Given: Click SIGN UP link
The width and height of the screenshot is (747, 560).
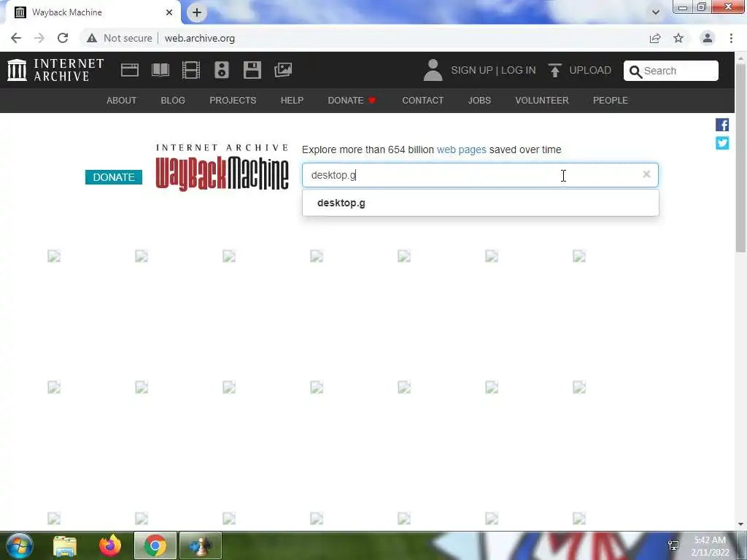Looking at the screenshot, I should coord(472,70).
